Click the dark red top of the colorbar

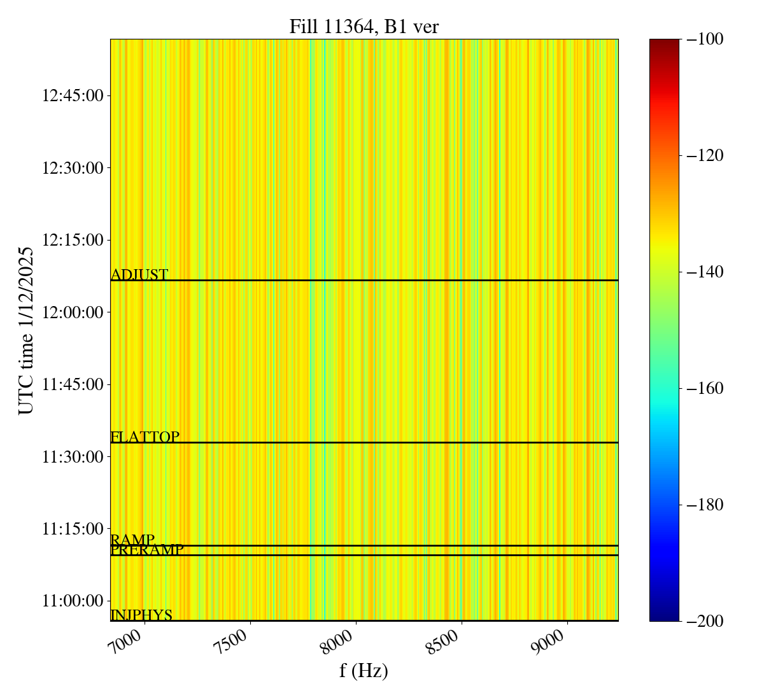point(664,43)
